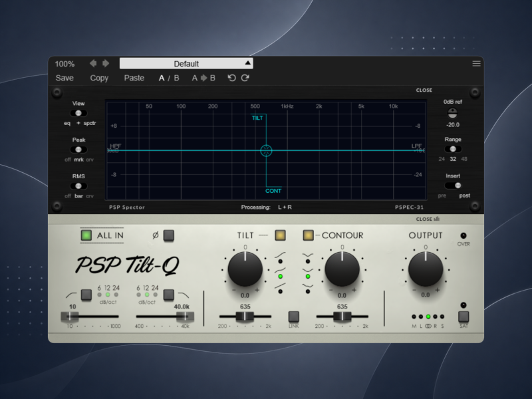The height and width of the screenshot is (399, 532).
Task: Click the CONTOUR gain knob
Action: [342, 269]
